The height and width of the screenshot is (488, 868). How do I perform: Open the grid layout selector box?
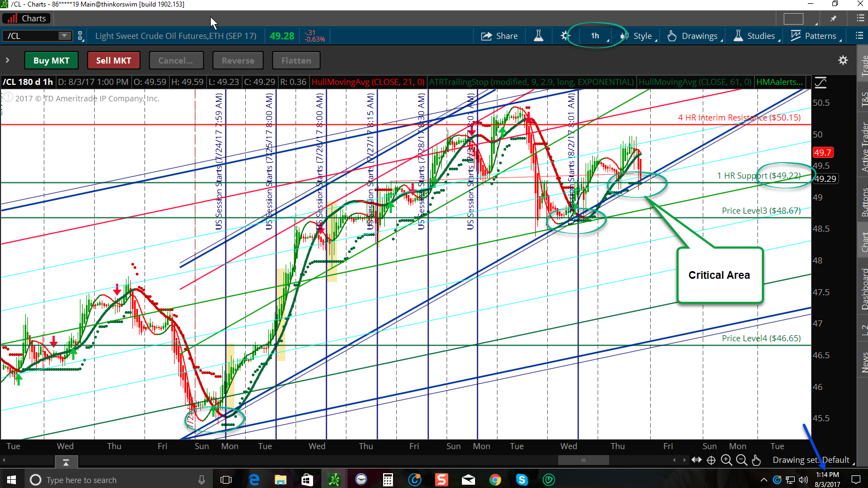pyautogui.click(x=794, y=19)
